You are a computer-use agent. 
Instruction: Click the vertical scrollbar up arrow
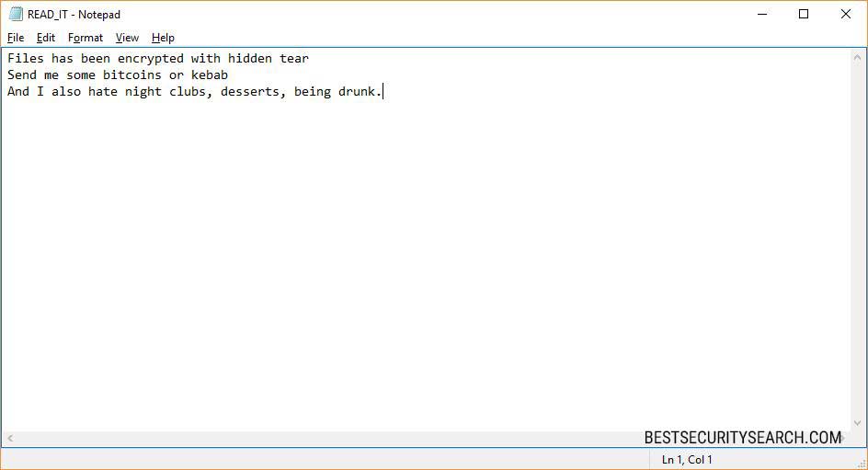[859, 57]
